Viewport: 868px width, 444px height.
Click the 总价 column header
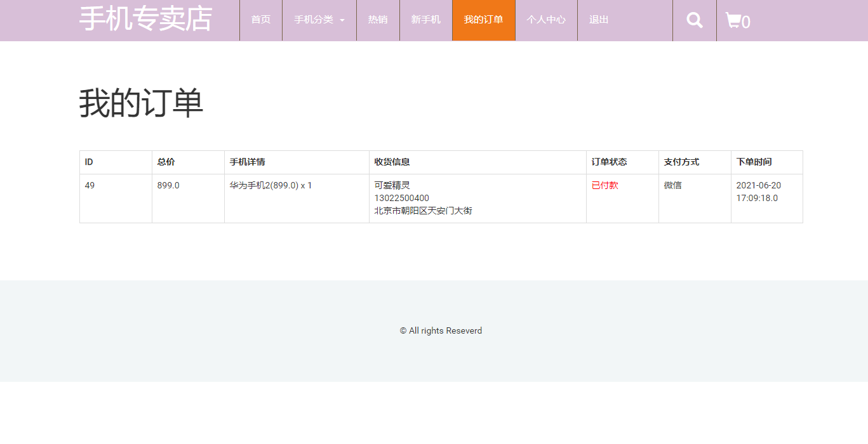[166, 162]
